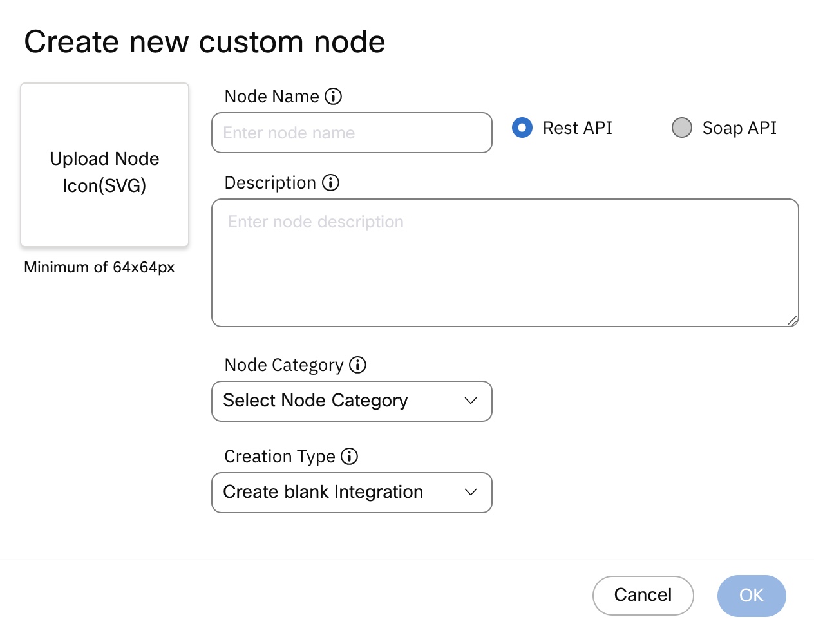Click the "Creation Type" field label
This screenshot has width=814, height=644.
click(279, 457)
